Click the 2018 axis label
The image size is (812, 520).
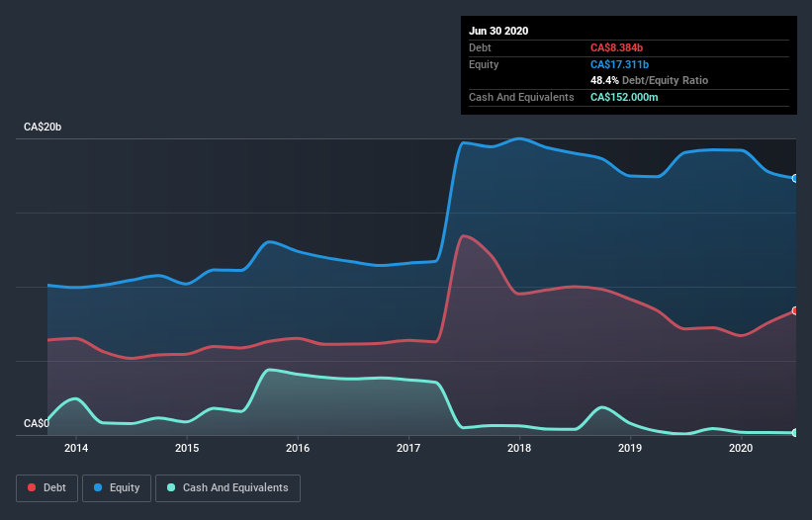point(519,448)
